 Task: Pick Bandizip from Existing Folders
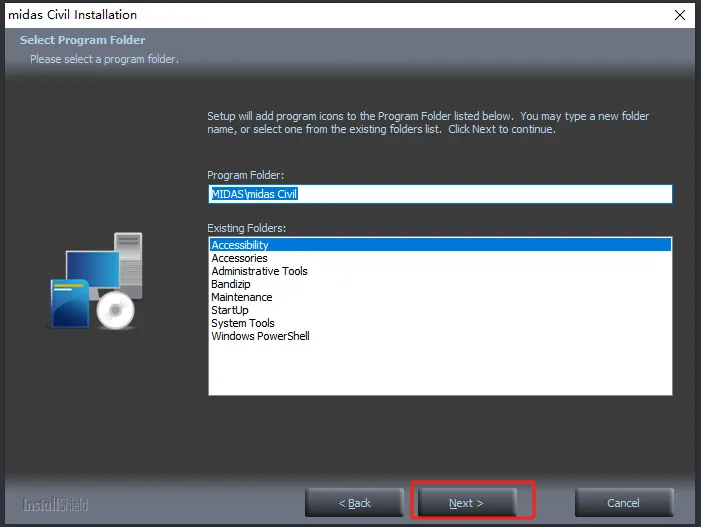click(x=440, y=284)
